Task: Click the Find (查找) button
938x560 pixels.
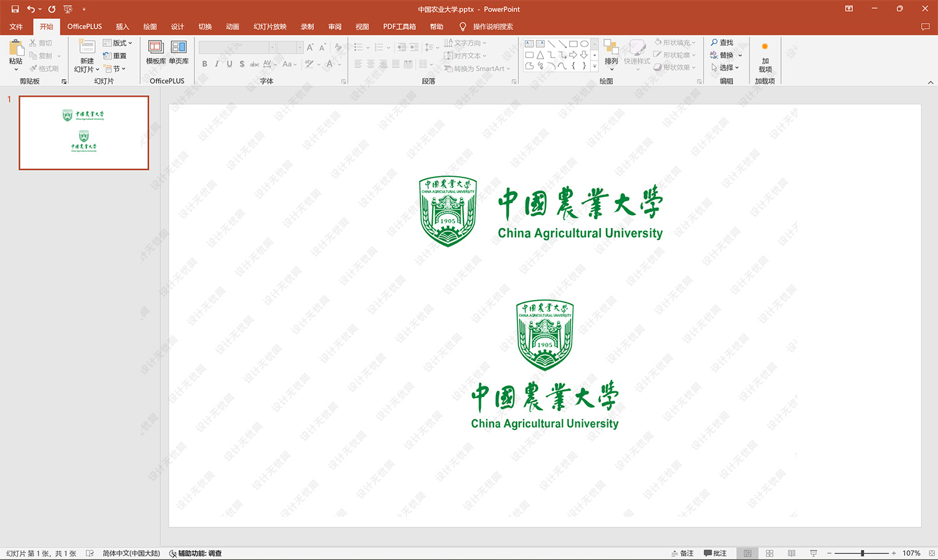Action: [x=722, y=42]
